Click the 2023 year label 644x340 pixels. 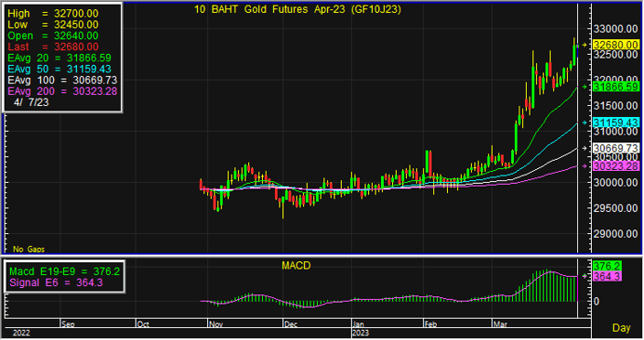[x=361, y=333]
